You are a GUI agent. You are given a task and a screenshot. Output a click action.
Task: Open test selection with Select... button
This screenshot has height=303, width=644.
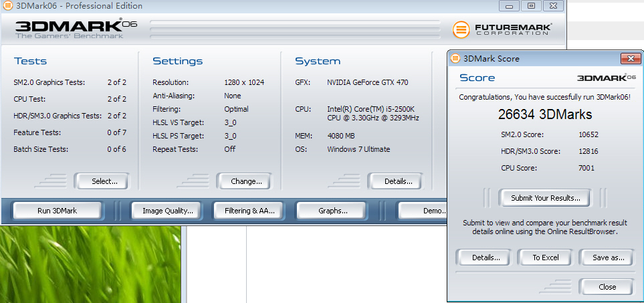tap(102, 181)
